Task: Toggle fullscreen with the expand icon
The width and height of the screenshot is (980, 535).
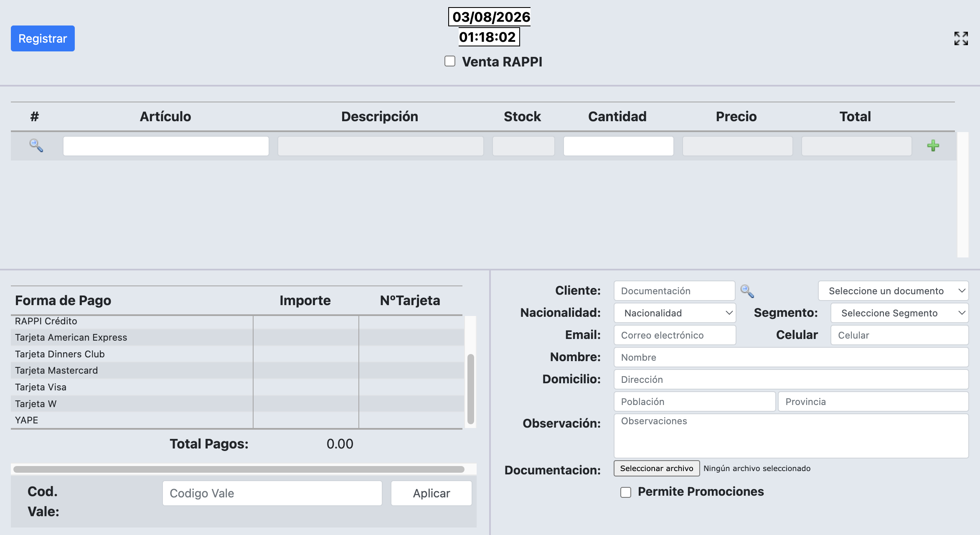Action: click(x=961, y=38)
